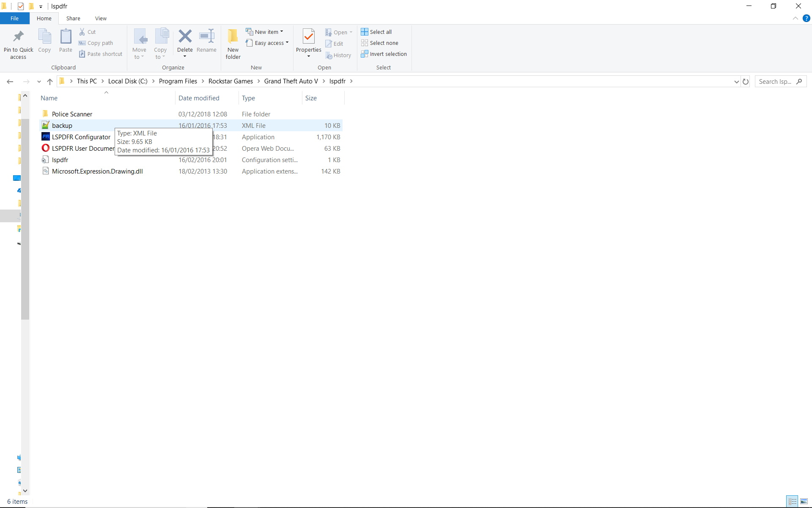Click the navigation pane scrollbar thumb
Screen dimensions: 812x508
(x=25, y=219)
